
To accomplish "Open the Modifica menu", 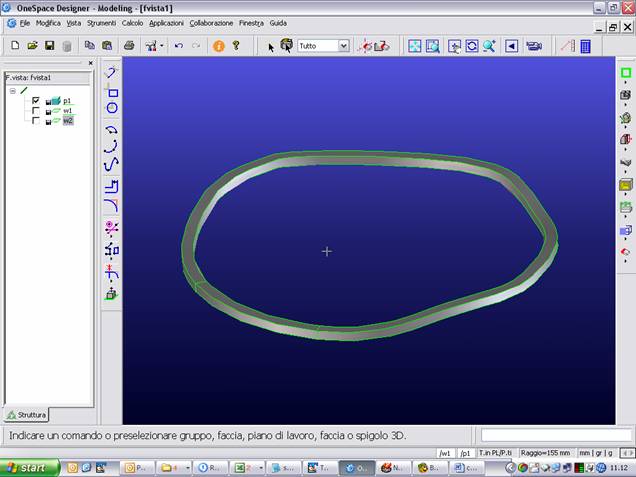I will (x=48, y=23).
